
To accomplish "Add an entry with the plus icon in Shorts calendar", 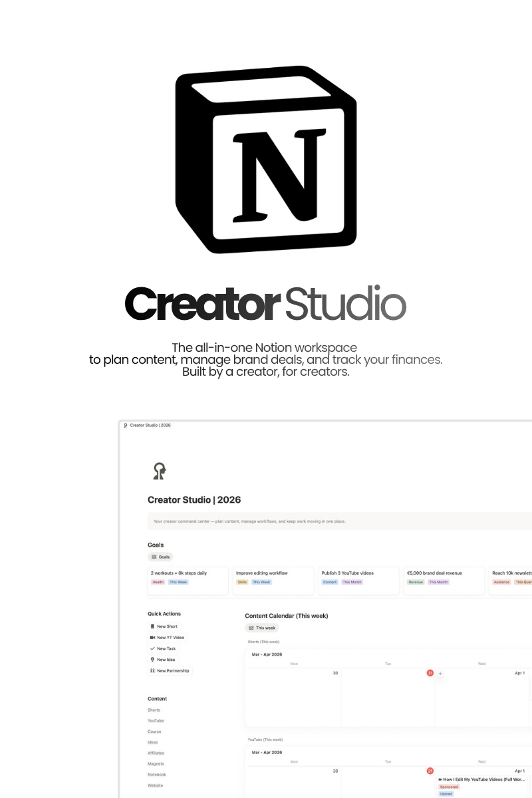I will [440, 674].
